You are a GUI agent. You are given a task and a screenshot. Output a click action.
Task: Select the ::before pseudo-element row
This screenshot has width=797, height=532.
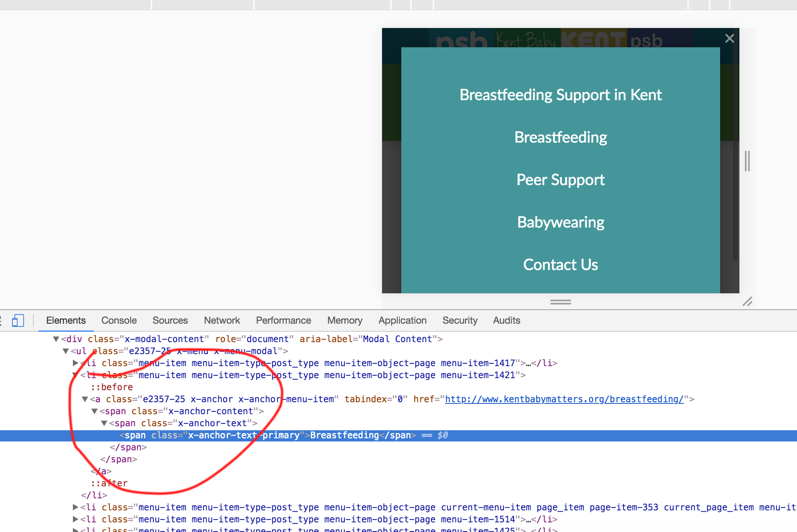(x=112, y=387)
